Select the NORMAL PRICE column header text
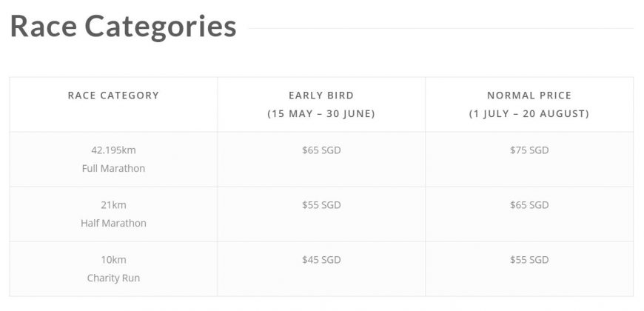644x311 pixels. [x=529, y=96]
